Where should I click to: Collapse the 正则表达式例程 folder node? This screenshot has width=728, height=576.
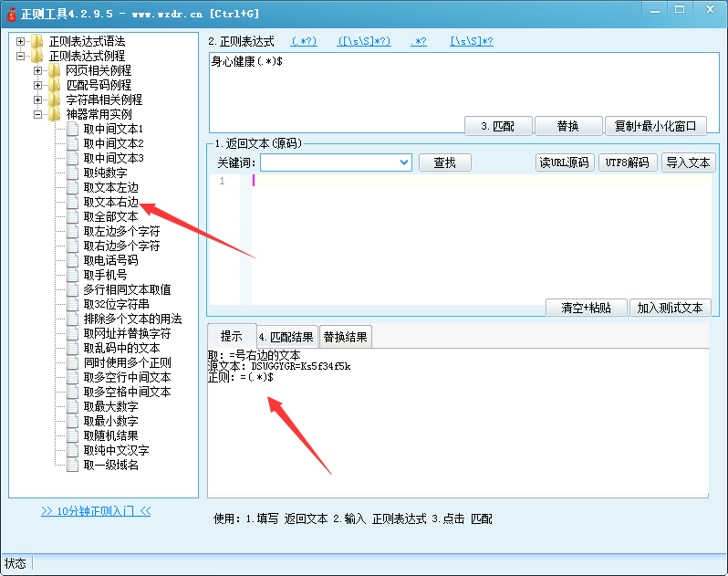coord(20,56)
